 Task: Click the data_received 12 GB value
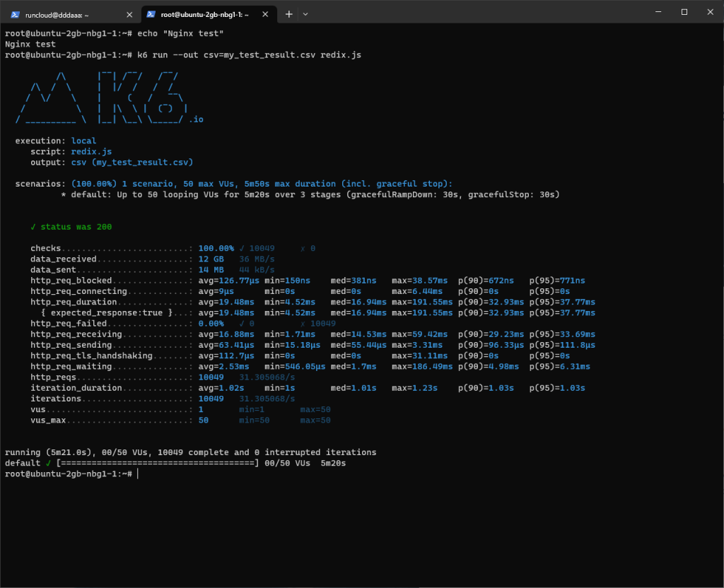point(211,259)
